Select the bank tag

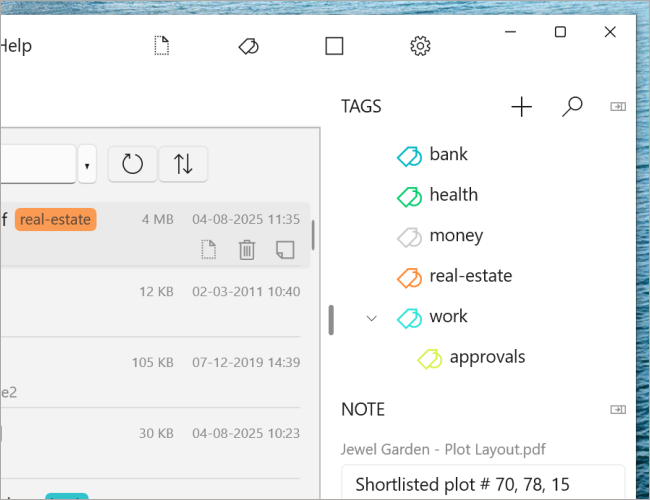pyautogui.click(x=432, y=155)
